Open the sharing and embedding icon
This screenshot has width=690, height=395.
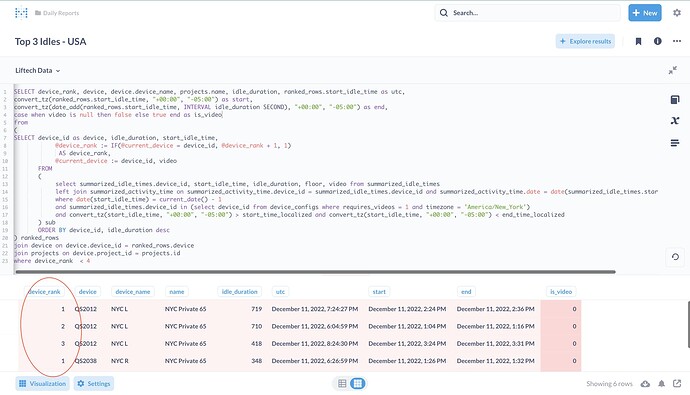coord(677,384)
